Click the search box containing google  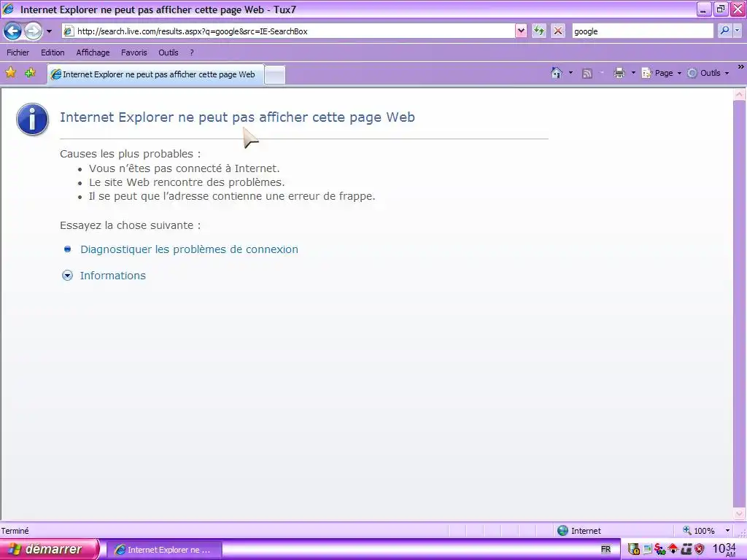click(642, 31)
